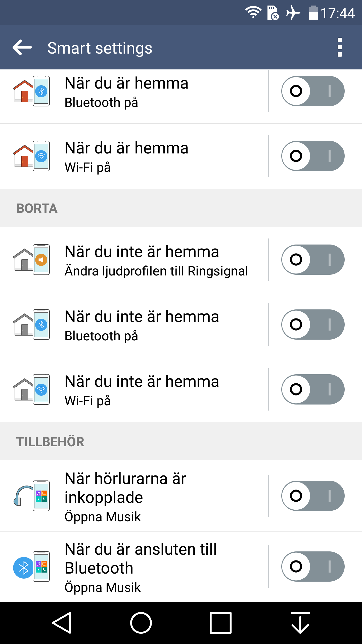The width and height of the screenshot is (362, 644).
Task: Open 'När du är ansluten till Bluetooth' settings
Action: 141,568
